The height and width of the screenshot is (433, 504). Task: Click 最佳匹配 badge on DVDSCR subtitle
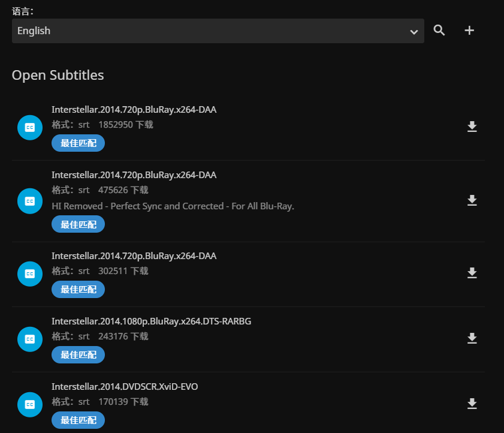[x=79, y=420]
